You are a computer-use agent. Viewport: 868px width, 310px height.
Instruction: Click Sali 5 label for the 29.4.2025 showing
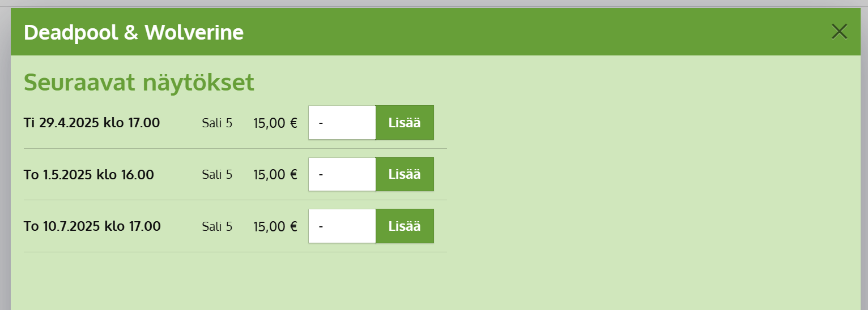coord(217,123)
